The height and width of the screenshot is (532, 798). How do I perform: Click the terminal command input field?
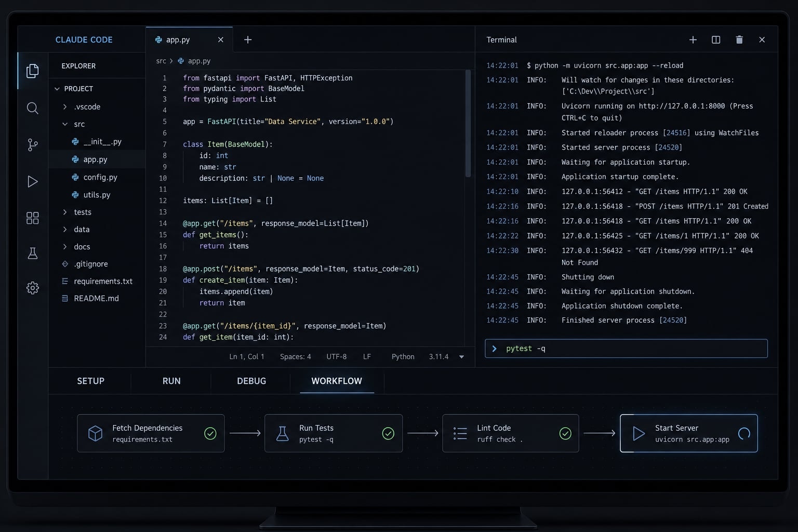(626, 349)
